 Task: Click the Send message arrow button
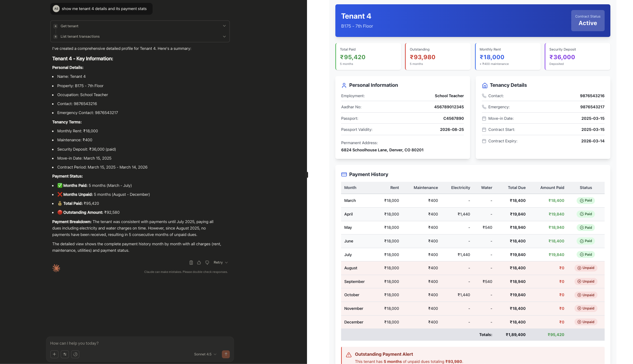226,354
